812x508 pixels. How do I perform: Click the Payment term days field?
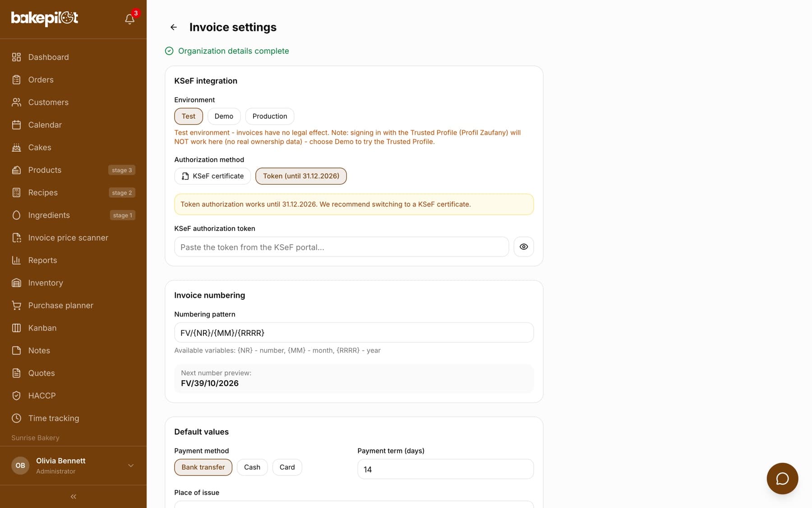(445, 469)
